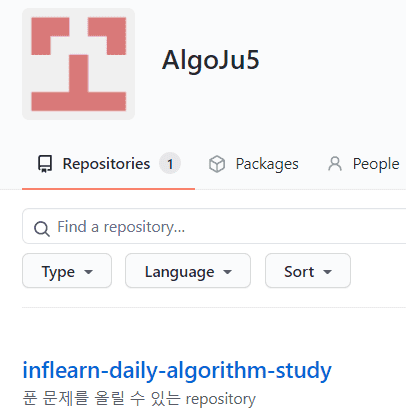
Task: Open the AlgoJu5 organization avatar image
Action: coord(78,64)
